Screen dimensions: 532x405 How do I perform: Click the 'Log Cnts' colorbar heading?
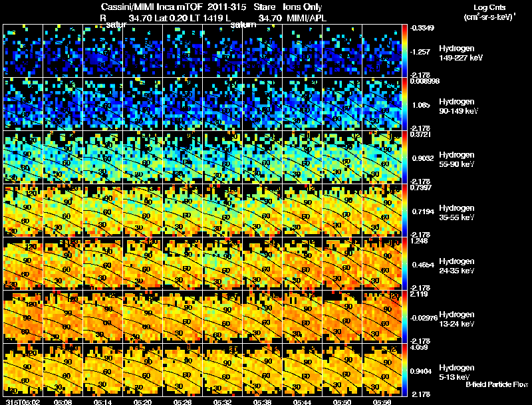coord(489,7)
